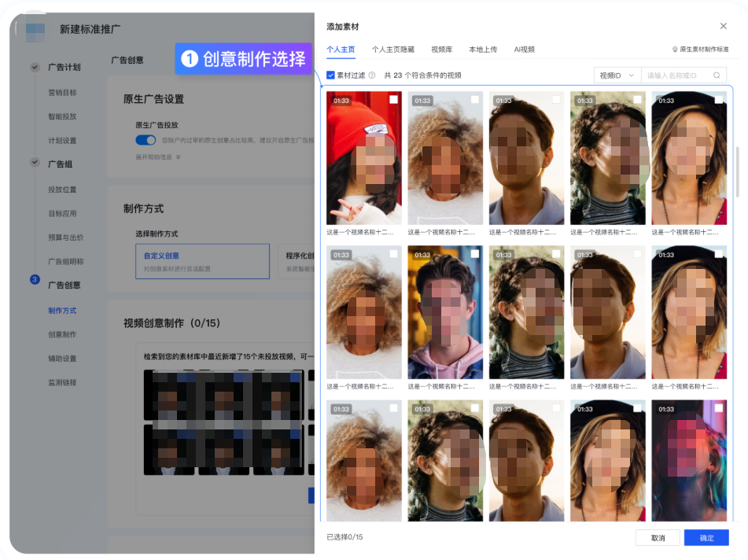Select the red beanie video checkbox
The width and height of the screenshot is (748, 560).
[393, 100]
